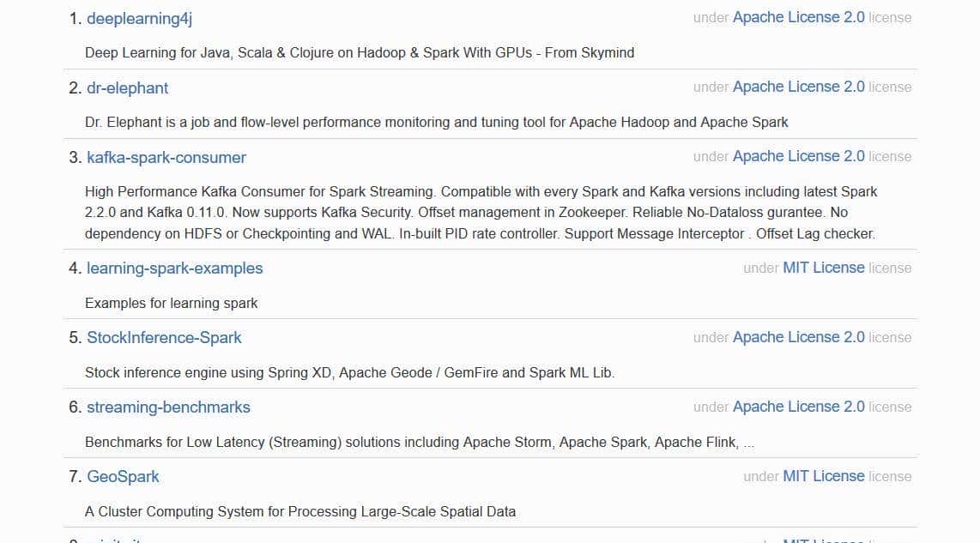980x543 pixels.
Task: Click Apache License 2.0 link for StockInference-Spark
Action: (x=798, y=337)
